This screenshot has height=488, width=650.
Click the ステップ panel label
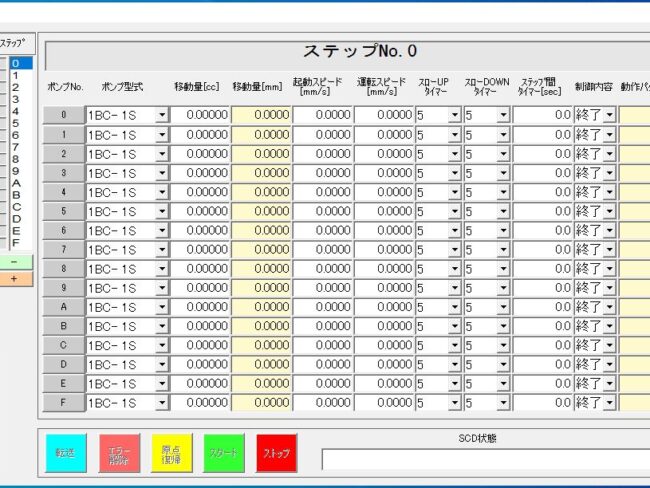[13, 43]
